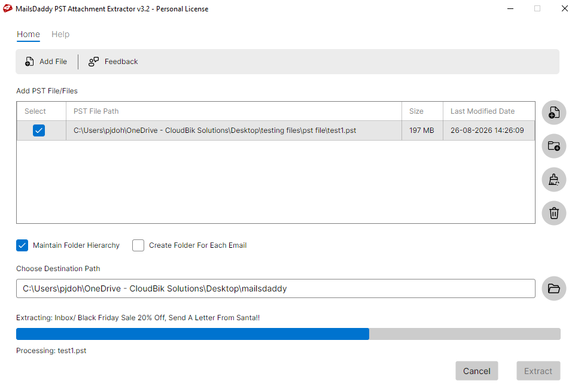The width and height of the screenshot is (578, 392).
Task: Click the 197 MB size cell
Action: pos(422,130)
